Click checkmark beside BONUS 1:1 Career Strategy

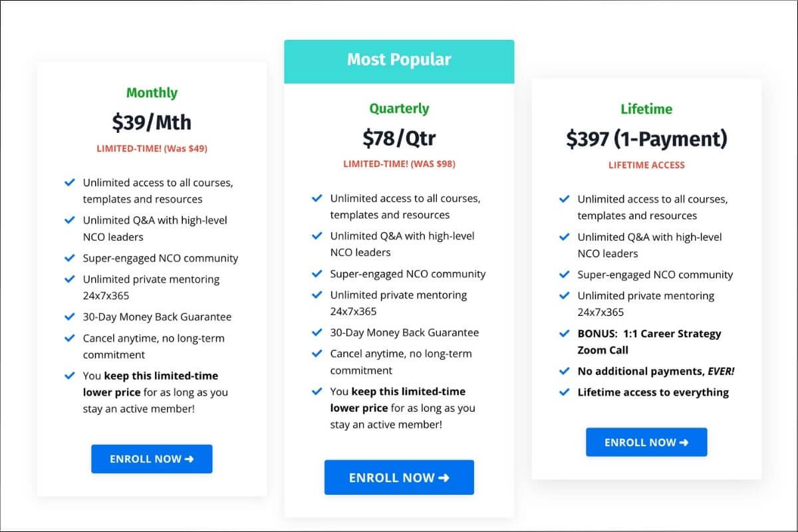coord(564,334)
